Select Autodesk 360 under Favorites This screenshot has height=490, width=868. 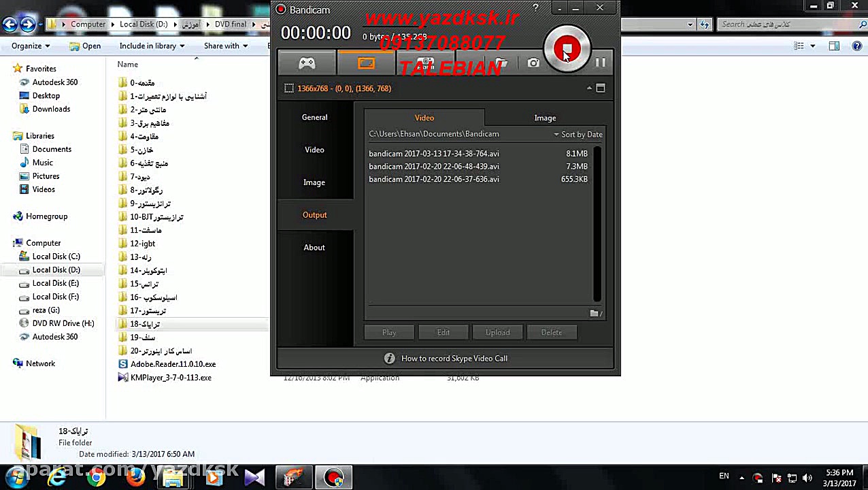[54, 82]
